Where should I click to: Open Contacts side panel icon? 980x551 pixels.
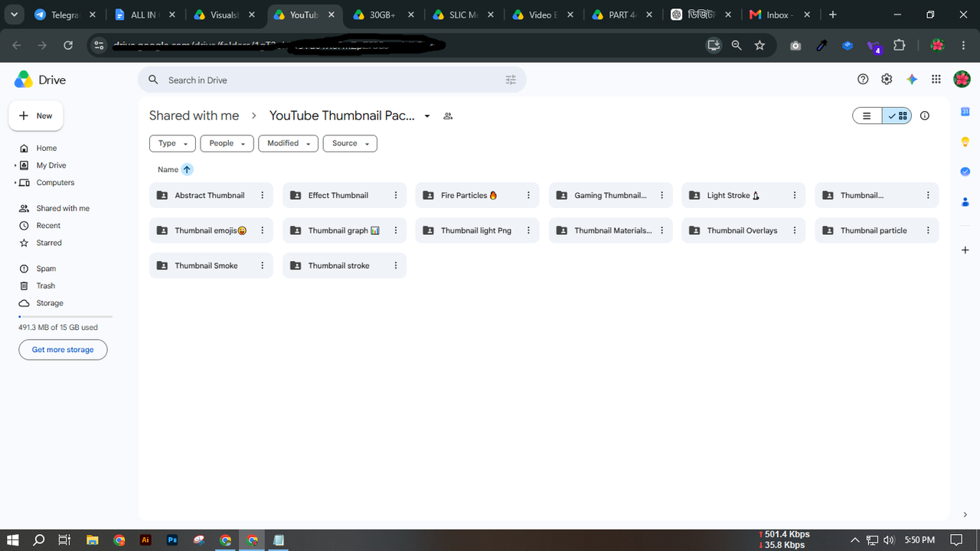[x=965, y=202]
